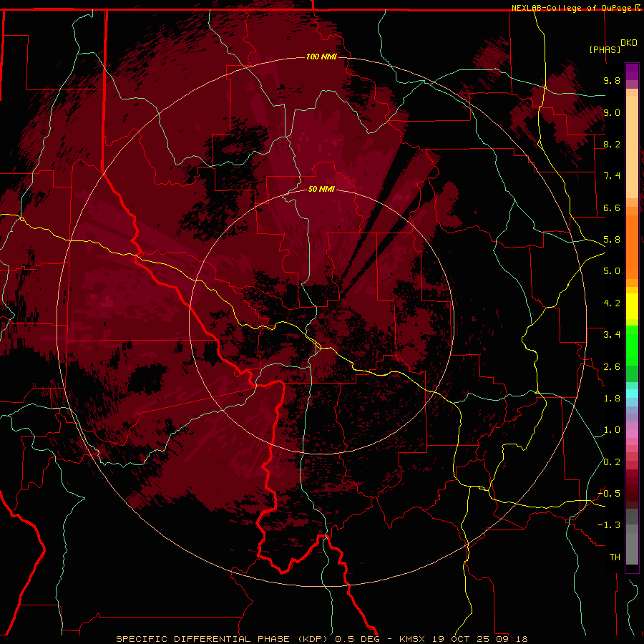Click the 5.8 value on the color scale
644x644 pixels.
(x=612, y=240)
